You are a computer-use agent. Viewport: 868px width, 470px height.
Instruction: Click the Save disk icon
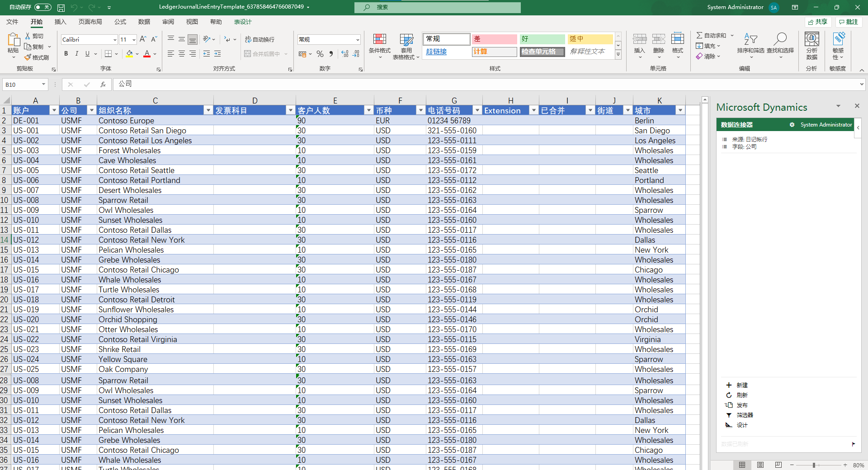(x=61, y=7)
